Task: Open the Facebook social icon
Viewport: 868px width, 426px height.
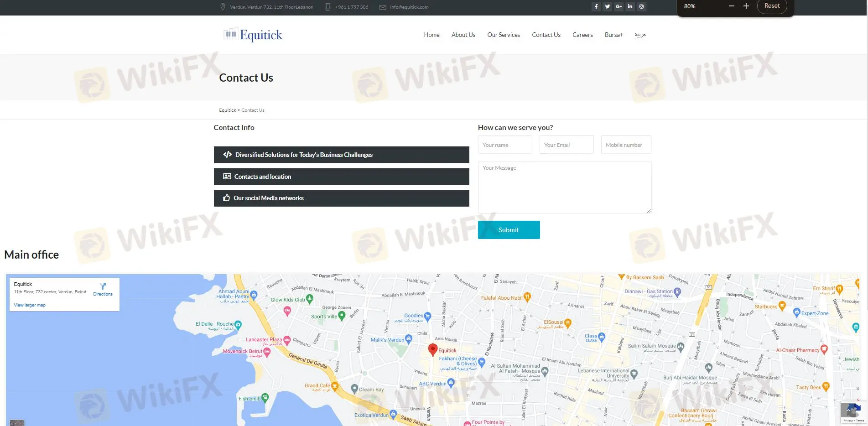Action: pos(596,7)
